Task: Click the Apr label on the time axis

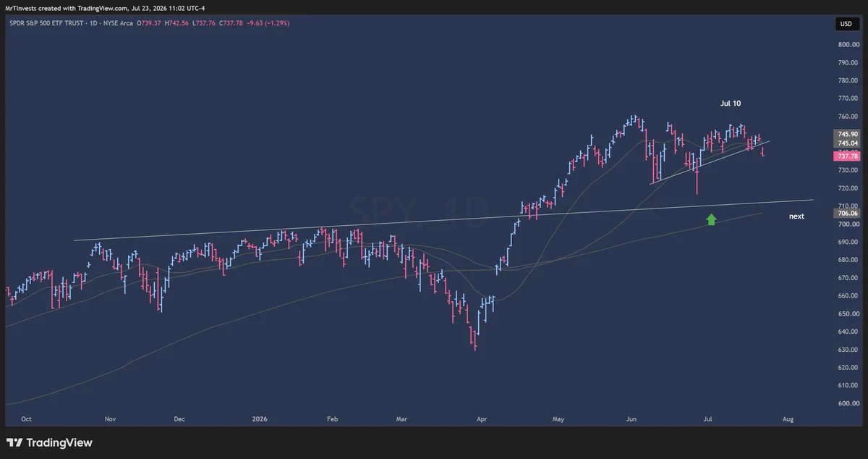Action: [x=482, y=418]
